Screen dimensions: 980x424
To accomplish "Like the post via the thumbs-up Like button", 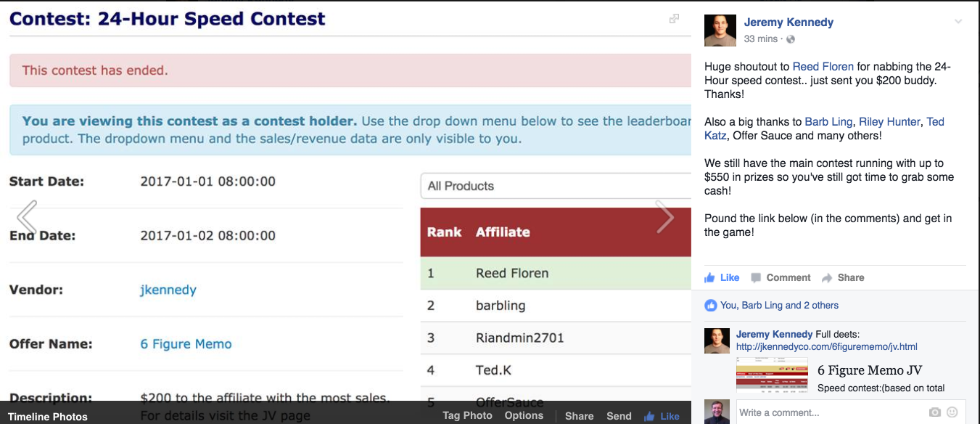I will coord(722,277).
